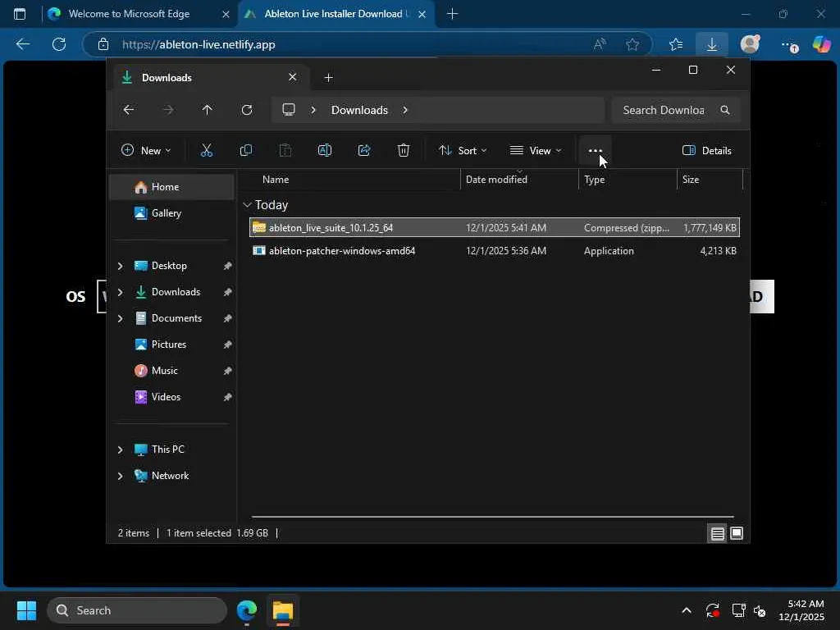
Task: Close the Downloads Explorer tab
Action: [x=293, y=77]
